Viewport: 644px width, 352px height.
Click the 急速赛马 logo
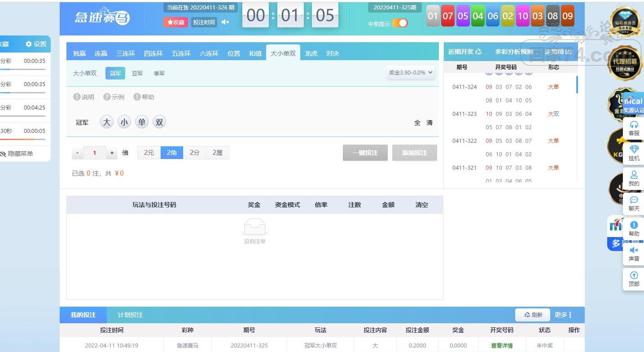tap(102, 17)
